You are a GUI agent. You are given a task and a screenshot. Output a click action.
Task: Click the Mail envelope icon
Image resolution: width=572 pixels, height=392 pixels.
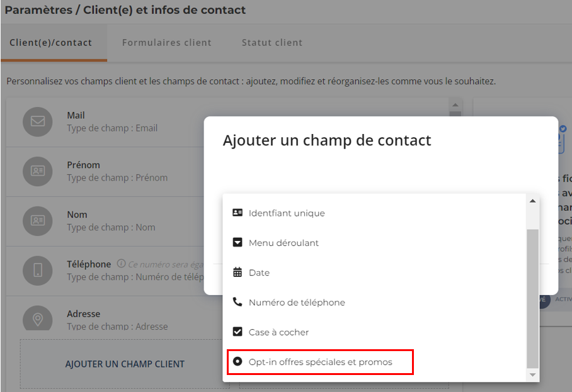click(38, 121)
